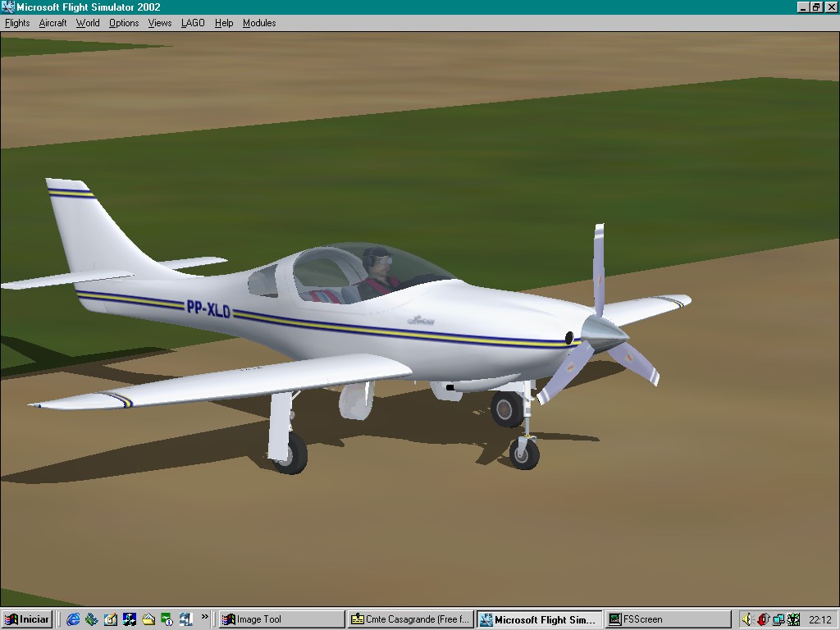Close the Flight Simulator window
The height and width of the screenshot is (630, 840).
point(830,7)
